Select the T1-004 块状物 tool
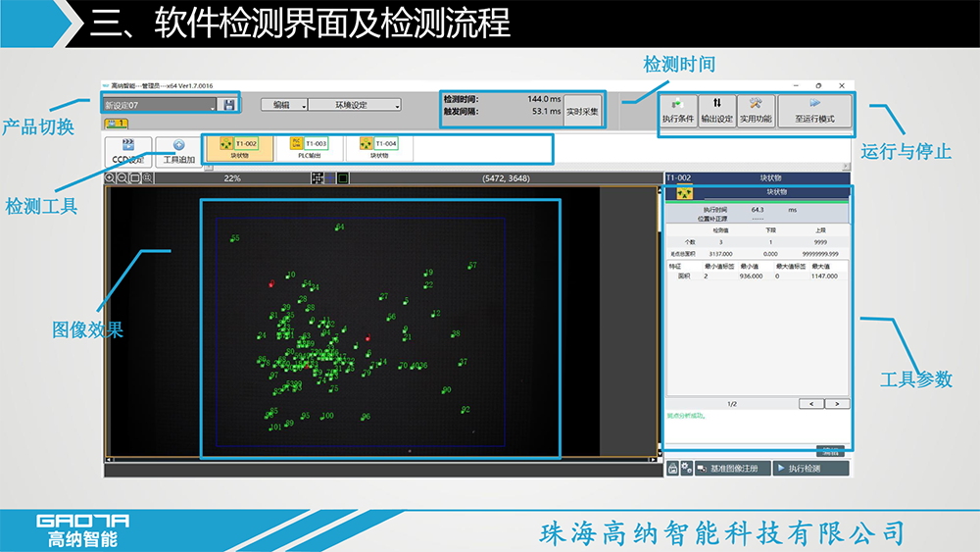 (x=379, y=148)
